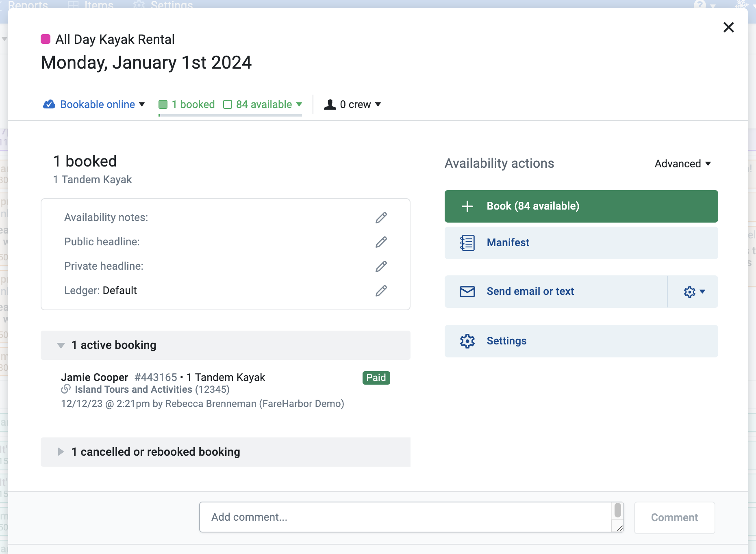This screenshot has height=554, width=756.
Task: Click the comment field resize handle
Action: click(x=620, y=528)
